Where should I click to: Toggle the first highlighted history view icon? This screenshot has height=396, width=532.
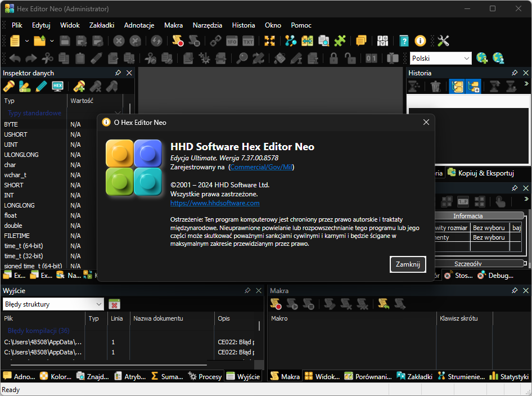457,87
